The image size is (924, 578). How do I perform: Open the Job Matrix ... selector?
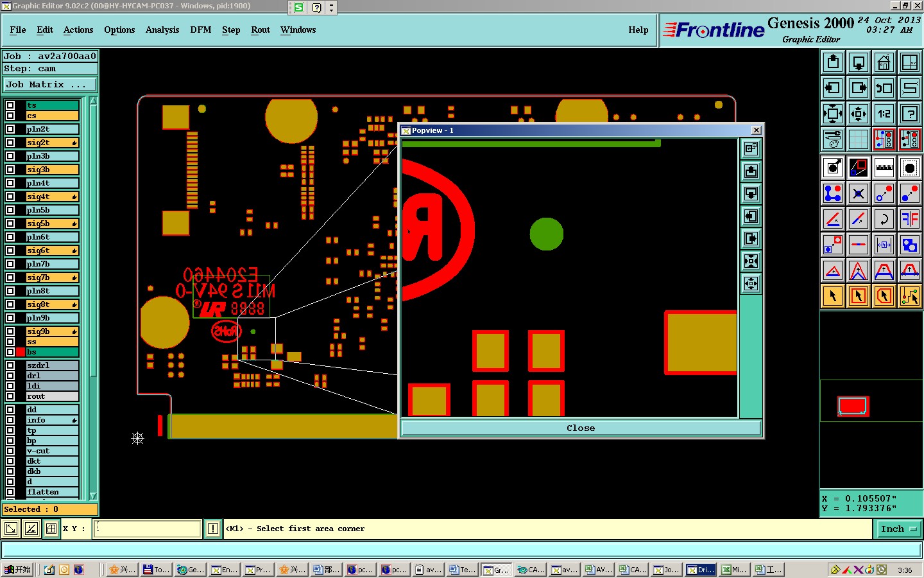coord(50,85)
